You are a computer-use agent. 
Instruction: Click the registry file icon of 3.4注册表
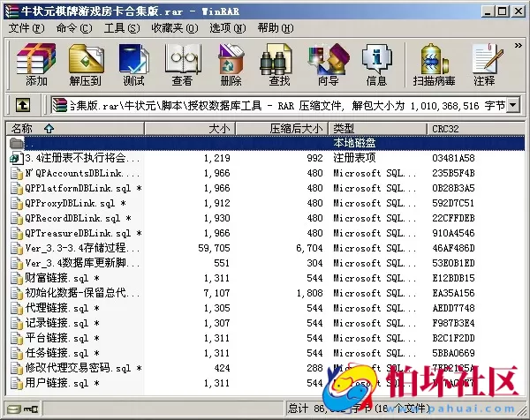[x=17, y=158]
